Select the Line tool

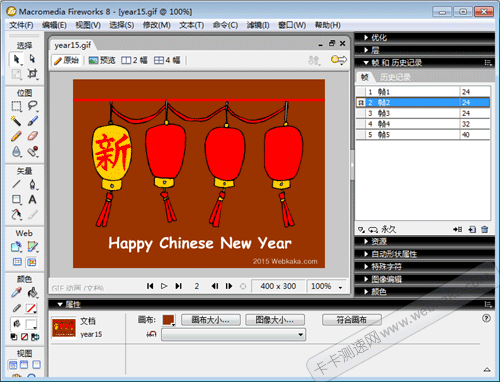tap(16, 184)
